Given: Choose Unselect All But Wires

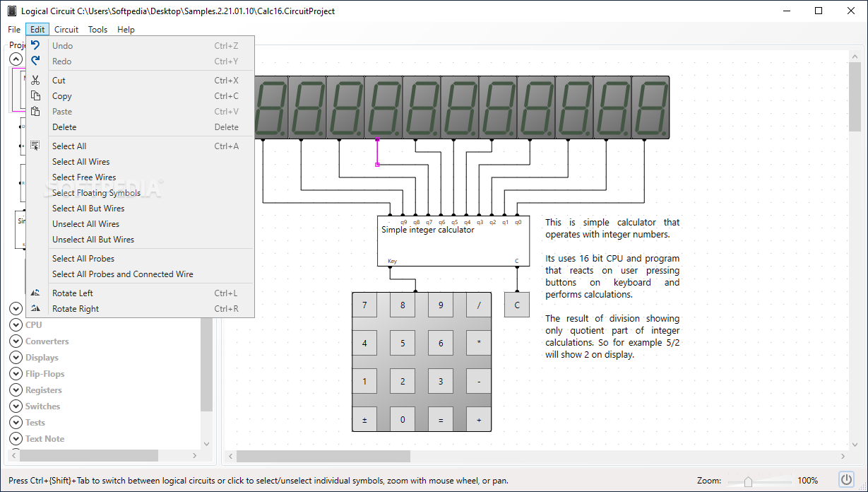Looking at the screenshot, I should 140,239.
